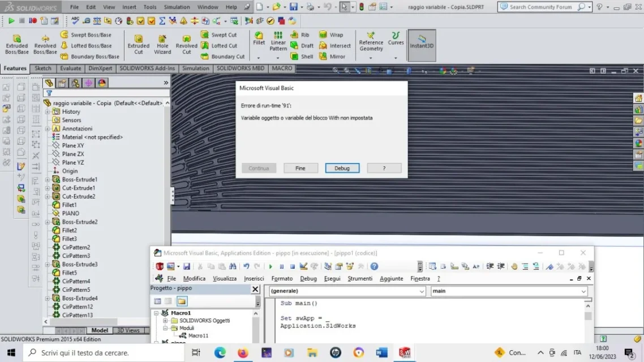Image resolution: width=644 pixels, height=362 pixels.
Task: Select the Draft tool
Action: [x=302, y=46]
